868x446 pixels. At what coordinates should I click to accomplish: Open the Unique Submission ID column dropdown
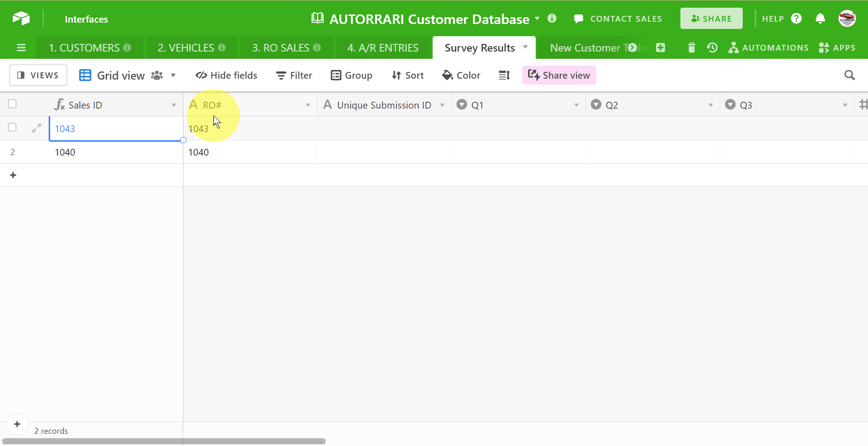[x=442, y=105]
